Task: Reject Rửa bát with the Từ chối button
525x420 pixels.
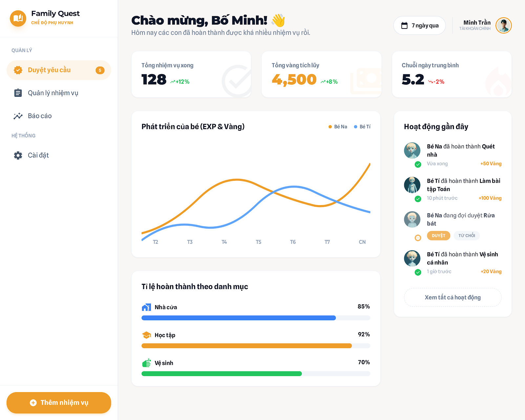Action: click(467, 236)
